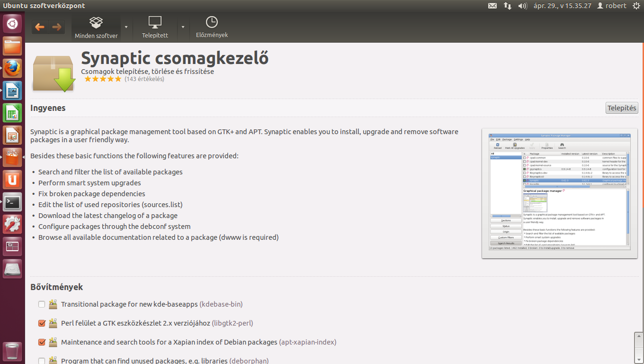Open the clock calendar ápr. 29.
This screenshot has height=364, width=644.
click(562, 6)
